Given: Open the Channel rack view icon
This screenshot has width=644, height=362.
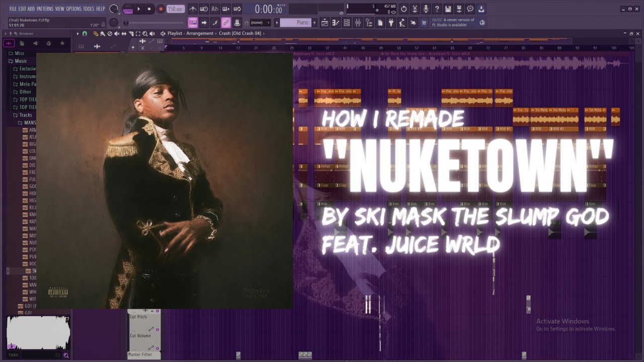Looking at the screenshot, I should pos(347,23).
